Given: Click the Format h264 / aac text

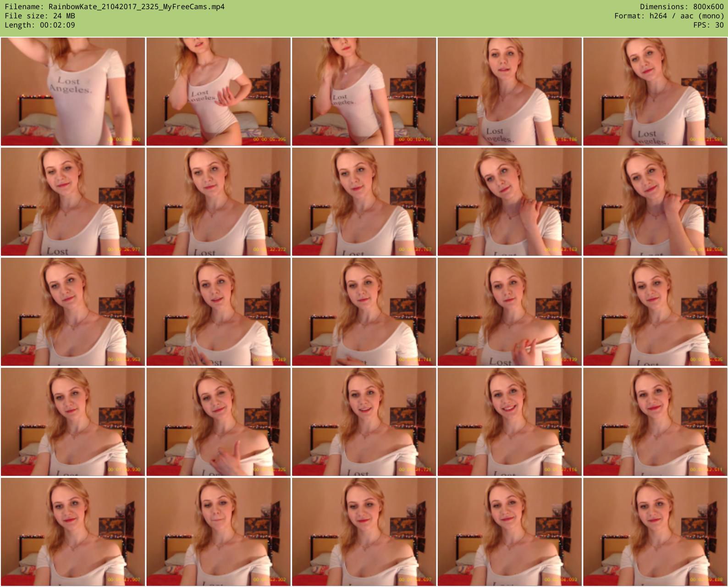Looking at the screenshot, I should point(669,16).
